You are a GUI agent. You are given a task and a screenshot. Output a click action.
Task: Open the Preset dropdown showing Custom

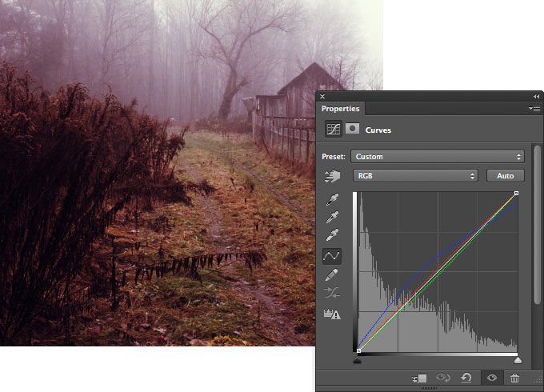pyautogui.click(x=438, y=157)
